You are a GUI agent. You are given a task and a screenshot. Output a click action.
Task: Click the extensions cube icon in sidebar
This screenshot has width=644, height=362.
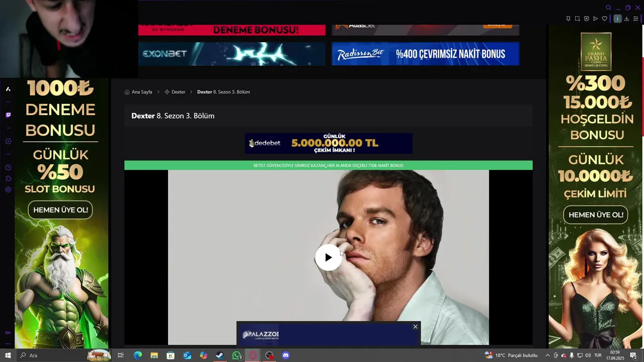(8, 178)
